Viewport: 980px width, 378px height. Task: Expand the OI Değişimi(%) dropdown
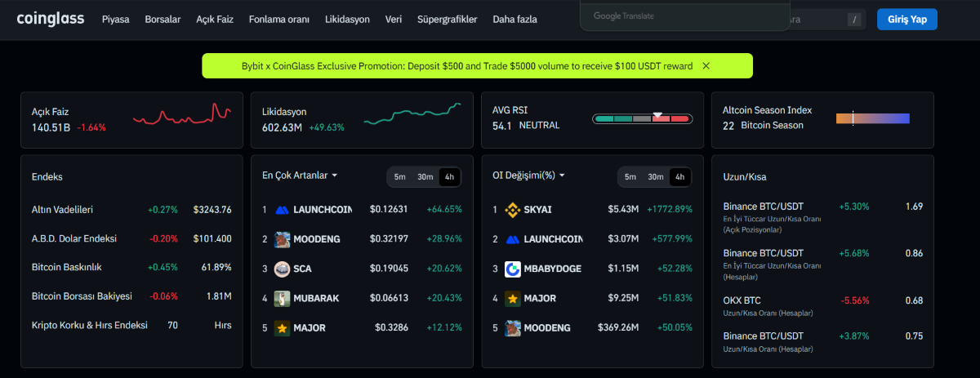pyautogui.click(x=529, y=175)
